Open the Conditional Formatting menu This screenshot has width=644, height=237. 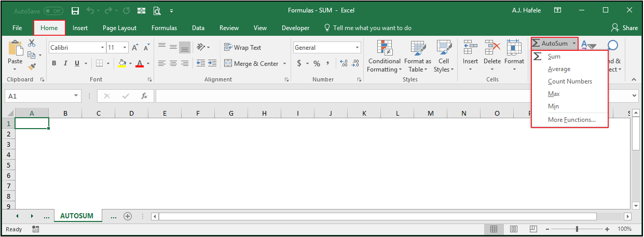coord(384,57)
